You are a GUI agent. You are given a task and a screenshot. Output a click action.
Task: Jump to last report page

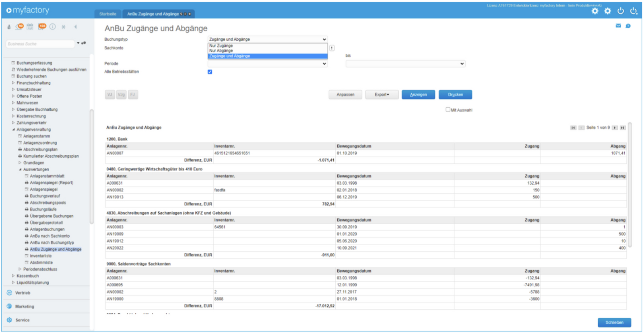[x=623, y=128]
